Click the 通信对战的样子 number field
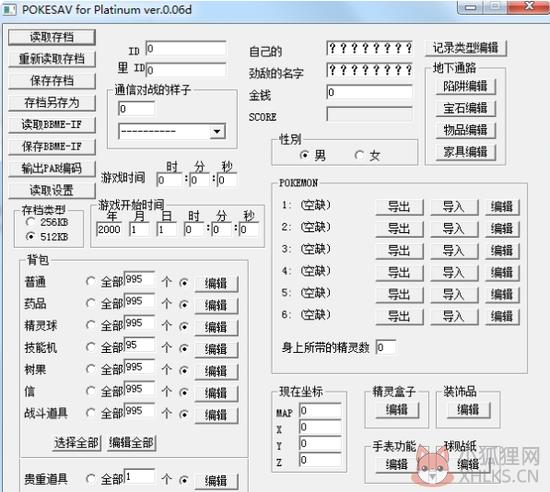The image size is (550, 492). tap(136, 109)
